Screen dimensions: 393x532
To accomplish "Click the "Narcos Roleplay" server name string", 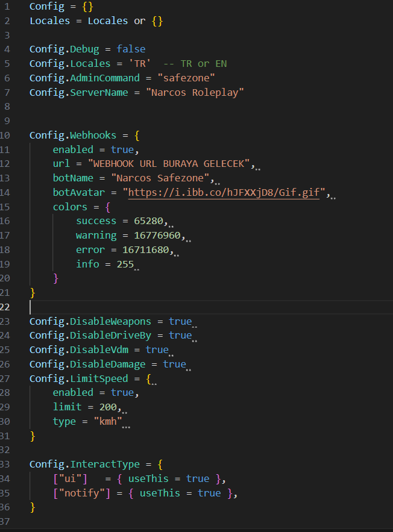I will [195, 92].
